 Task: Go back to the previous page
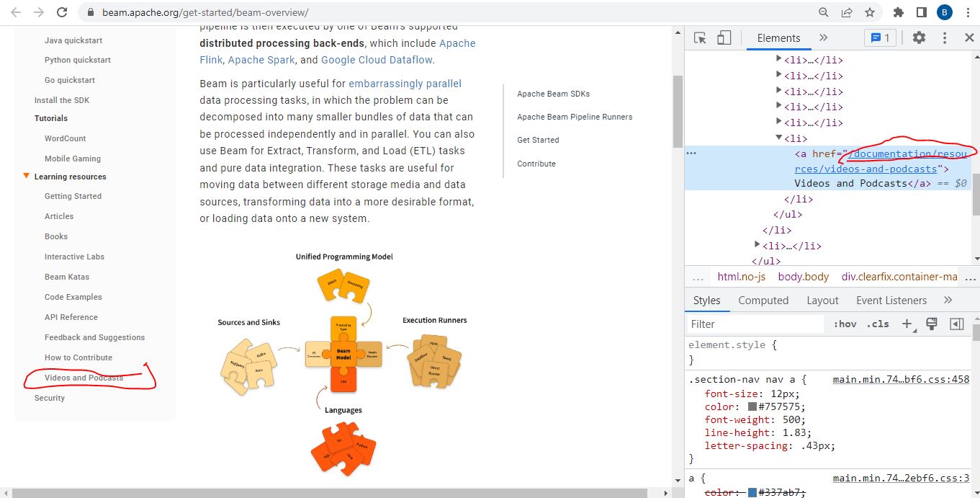(x=16, y=12)
